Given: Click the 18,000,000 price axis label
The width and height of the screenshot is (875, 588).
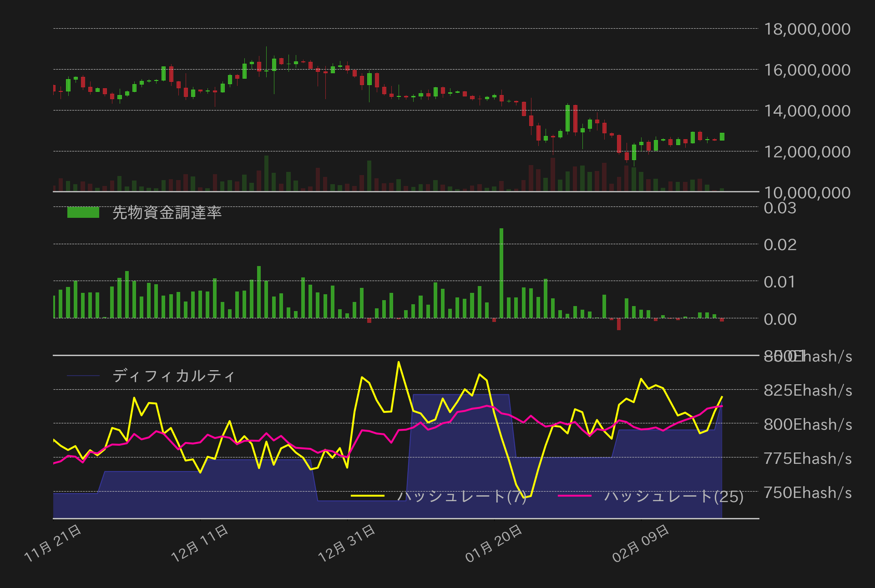Looking at the screenshot, I should pos(807,29).
